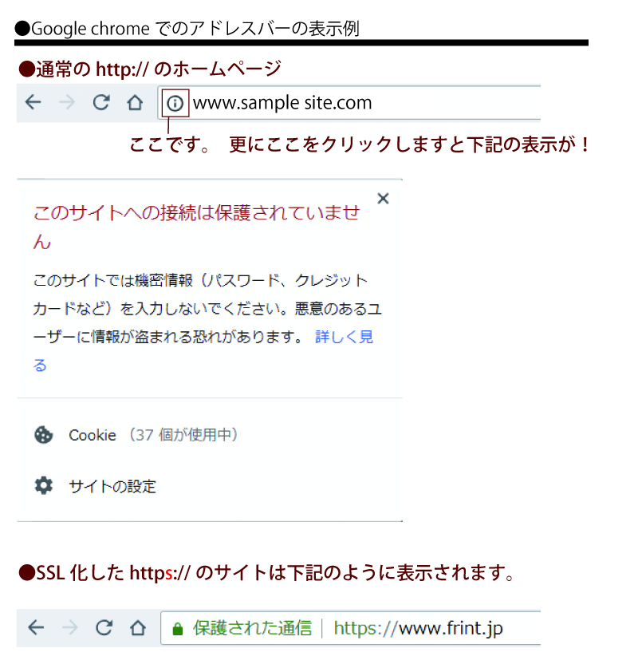Screen dimensions: 638x672
Task: Click home icon in the https toolbar
Action: 138,627
